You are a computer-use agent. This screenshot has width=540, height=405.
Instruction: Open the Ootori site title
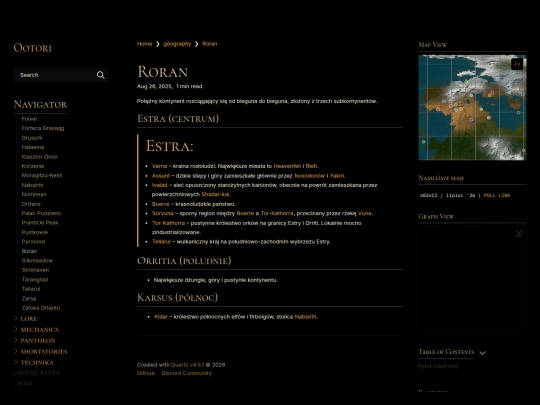point(32,48)
